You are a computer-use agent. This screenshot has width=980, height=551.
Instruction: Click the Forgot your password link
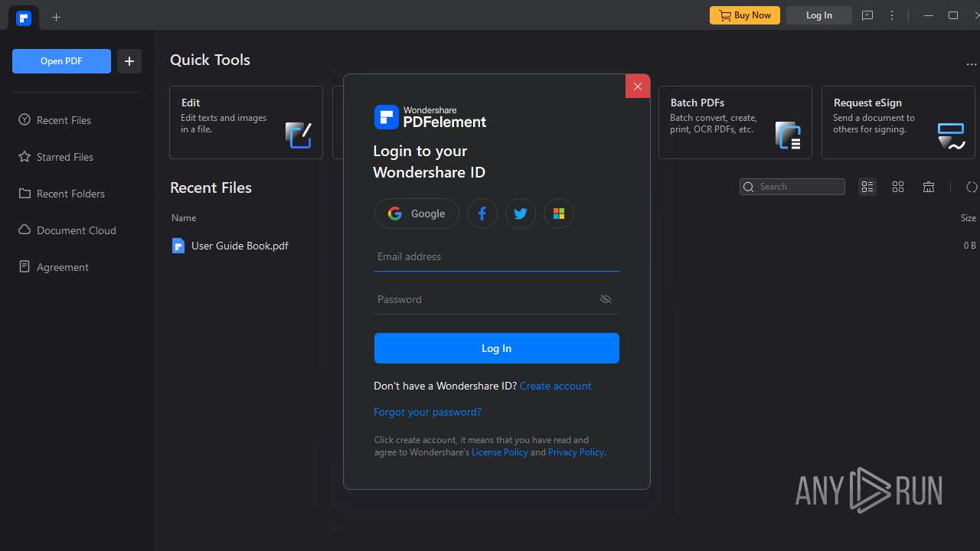[x=427, y=412]
